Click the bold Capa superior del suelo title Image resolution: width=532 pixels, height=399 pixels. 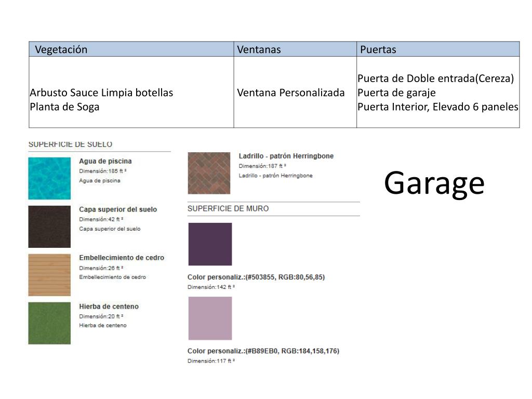(118, 209)
